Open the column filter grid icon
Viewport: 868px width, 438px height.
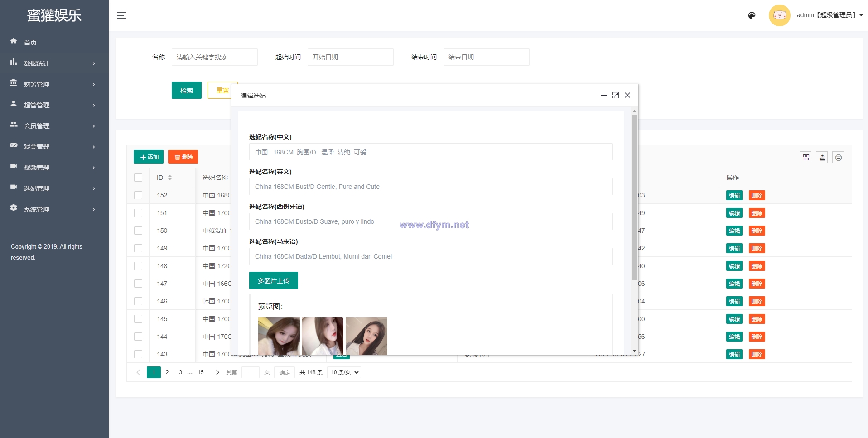805,157
